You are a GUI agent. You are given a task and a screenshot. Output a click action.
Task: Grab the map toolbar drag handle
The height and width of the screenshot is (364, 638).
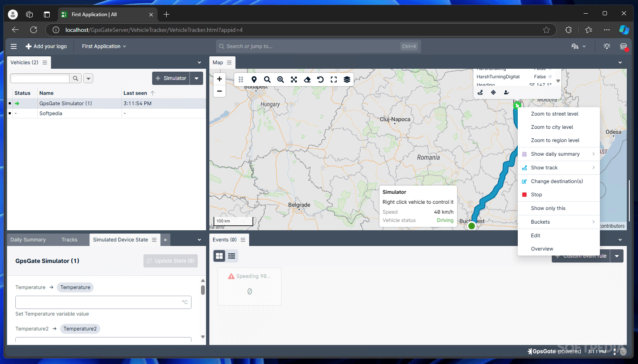pos(241,80)
